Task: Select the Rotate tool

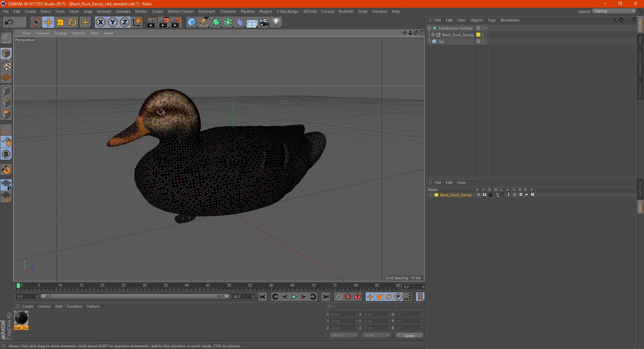Action: [x=72, y=22]
